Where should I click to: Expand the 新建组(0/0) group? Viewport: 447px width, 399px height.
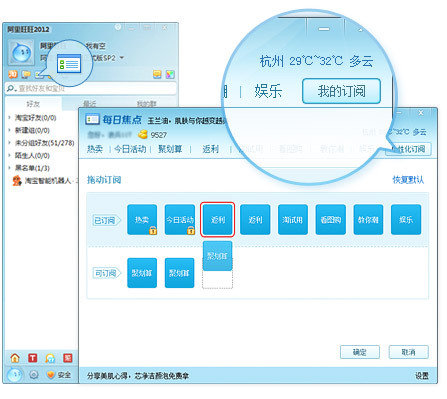[x=9, y=130]
